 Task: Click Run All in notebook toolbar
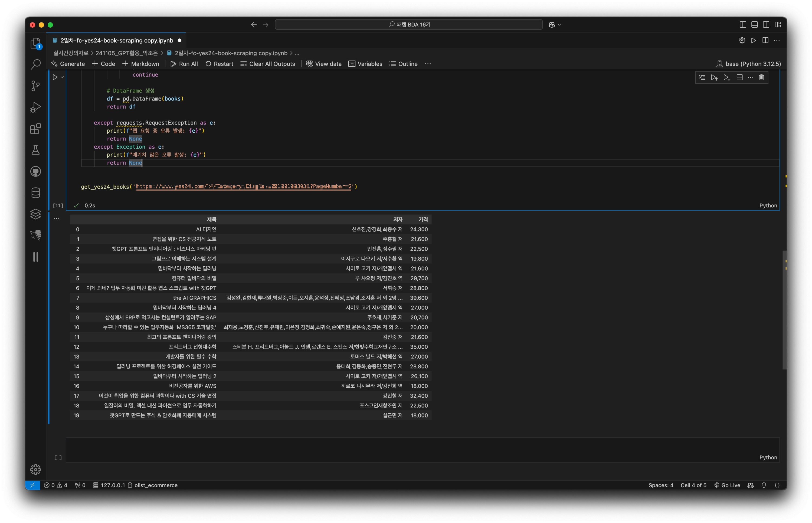pos(184,64)
